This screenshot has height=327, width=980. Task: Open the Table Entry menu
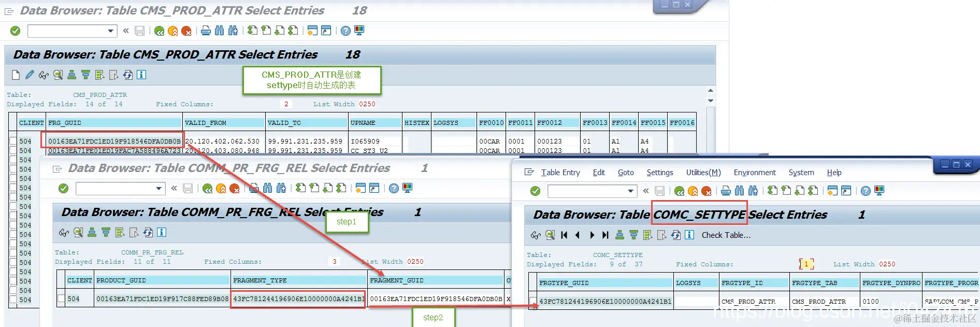tap(560, 173)
